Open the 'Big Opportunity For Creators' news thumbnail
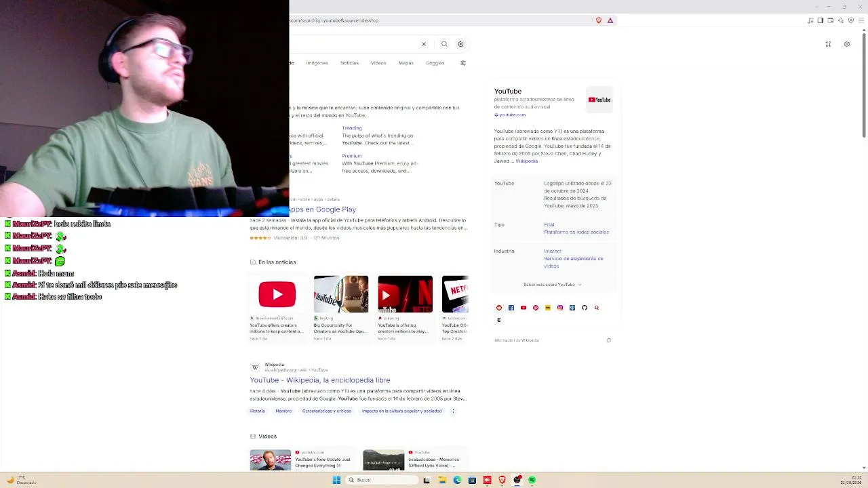 click(x=341, y=294)
